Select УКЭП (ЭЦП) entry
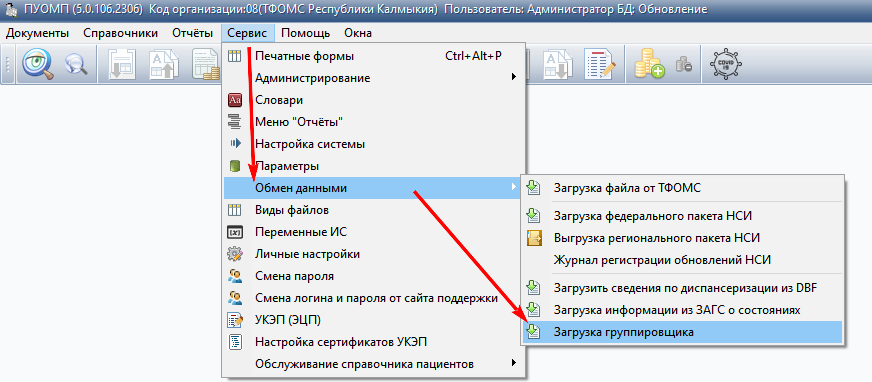This screenshot has width=872, height=382. [374, 320]
